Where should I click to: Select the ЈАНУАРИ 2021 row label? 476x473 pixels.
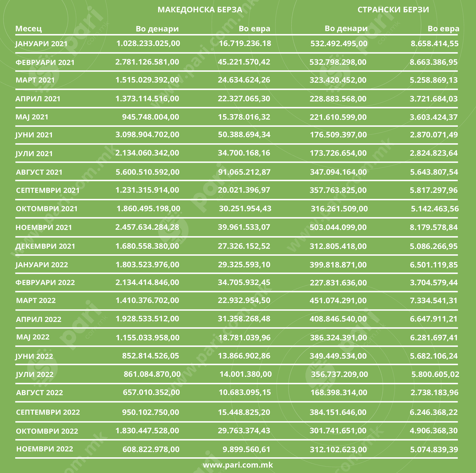click(41, 44)
